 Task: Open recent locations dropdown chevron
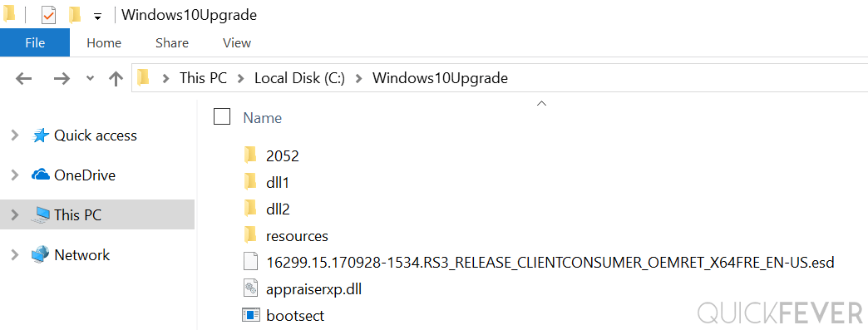[91, 78]
